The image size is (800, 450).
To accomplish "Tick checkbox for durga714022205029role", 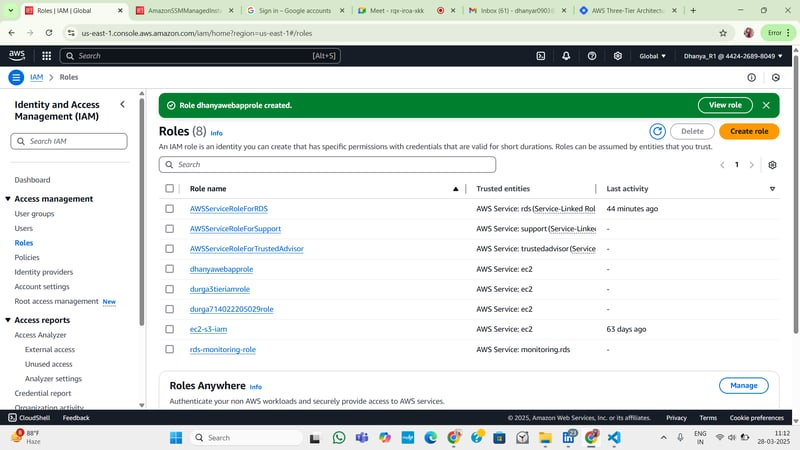I will coord(169,309).
